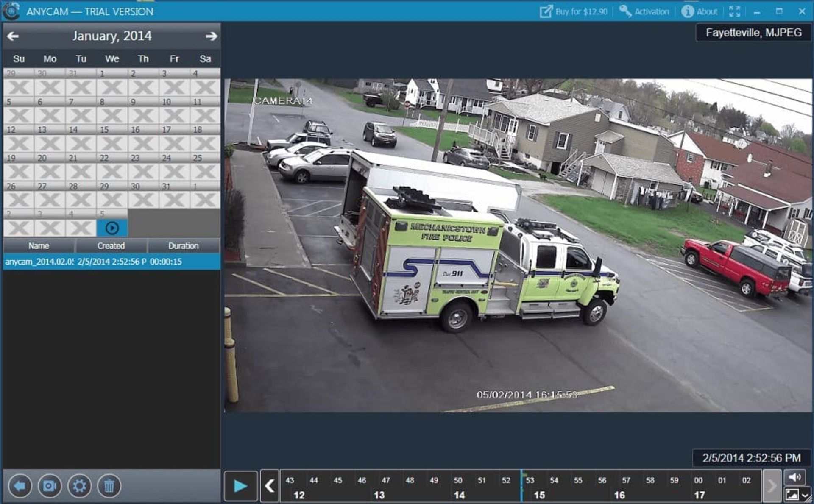Viewport: 814px width, 504px height.
Task: Open the Buy for $12.90 link
Action: tap(573, 11)
